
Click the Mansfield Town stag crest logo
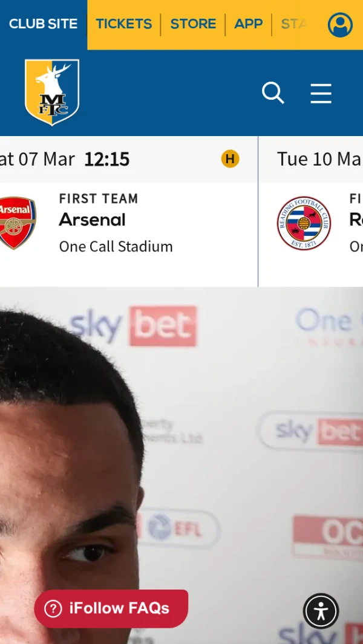point(52,93)
